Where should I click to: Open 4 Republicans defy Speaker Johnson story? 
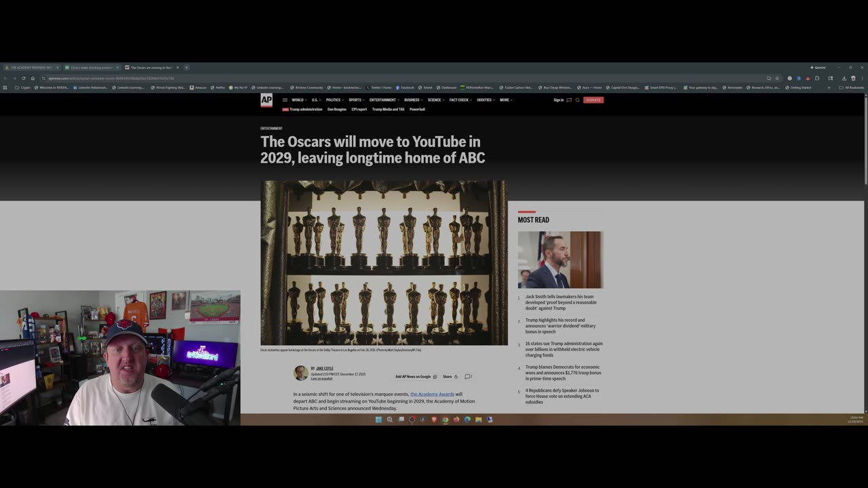pyautogui.click(x=561, y=396)
